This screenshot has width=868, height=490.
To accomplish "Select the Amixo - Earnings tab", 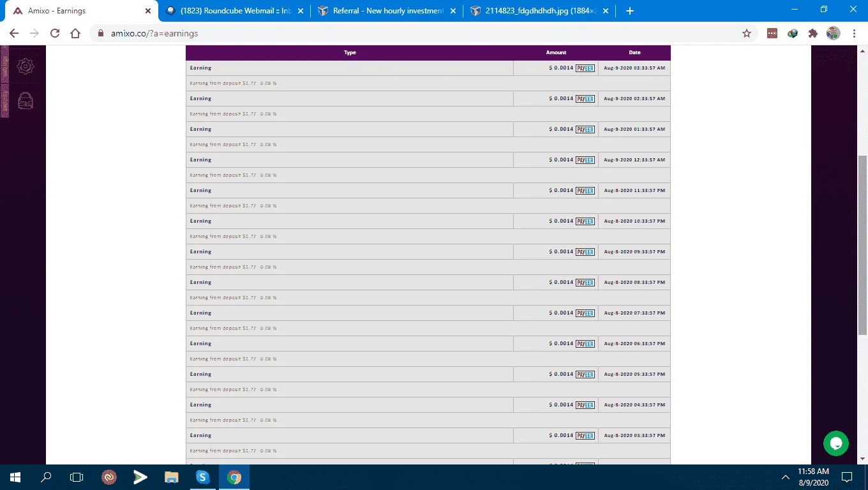I will pos(80,11).
